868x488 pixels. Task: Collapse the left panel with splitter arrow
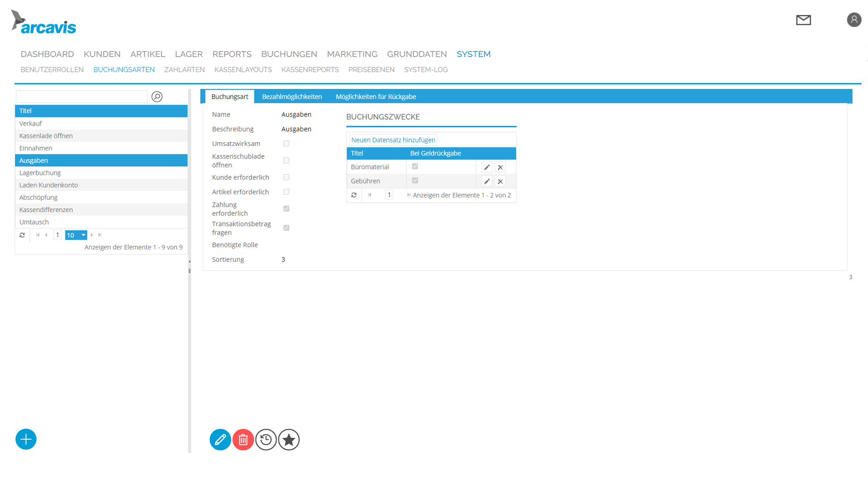click(x=189, y=262)
